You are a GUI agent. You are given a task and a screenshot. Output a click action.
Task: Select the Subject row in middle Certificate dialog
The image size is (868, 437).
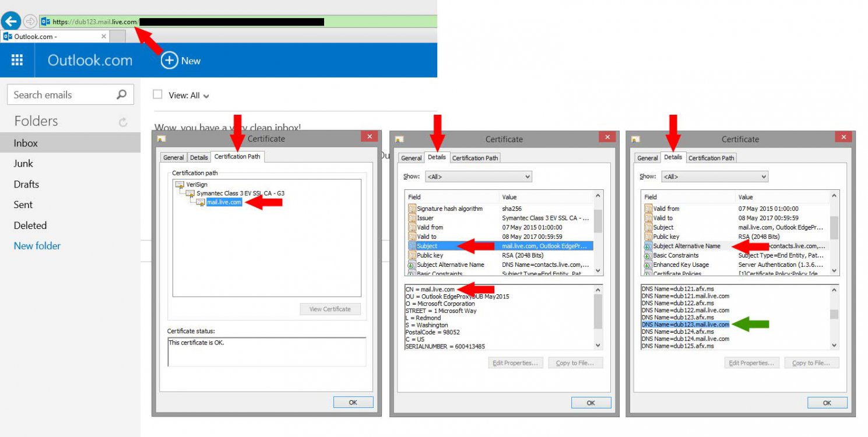(x=500, y=246)
